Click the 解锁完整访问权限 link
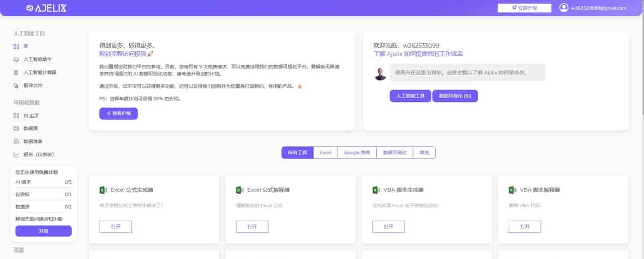The image size is (644, 259). [126, 53]
